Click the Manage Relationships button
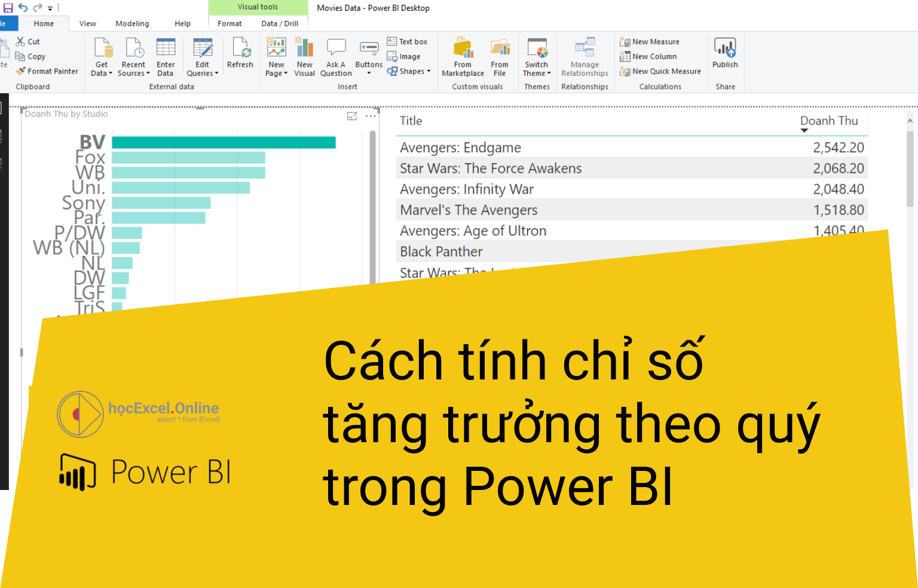 point(585,57)
